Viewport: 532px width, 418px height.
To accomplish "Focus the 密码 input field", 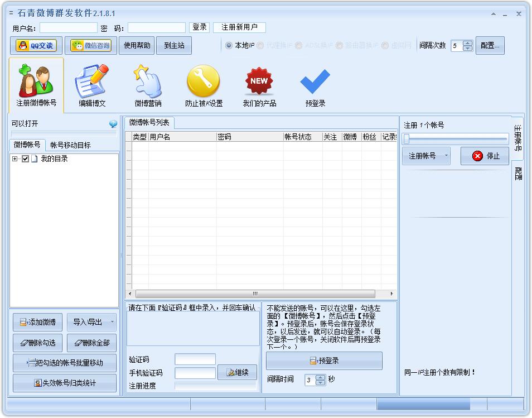I will pyautogui.click(x=157, y=28).
